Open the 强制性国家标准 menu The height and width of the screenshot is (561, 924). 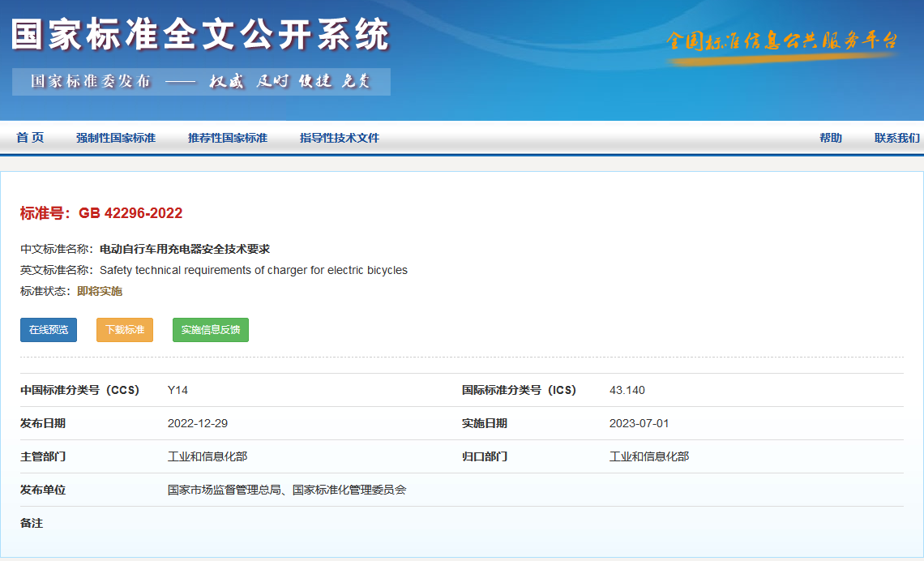coord(116,138)
